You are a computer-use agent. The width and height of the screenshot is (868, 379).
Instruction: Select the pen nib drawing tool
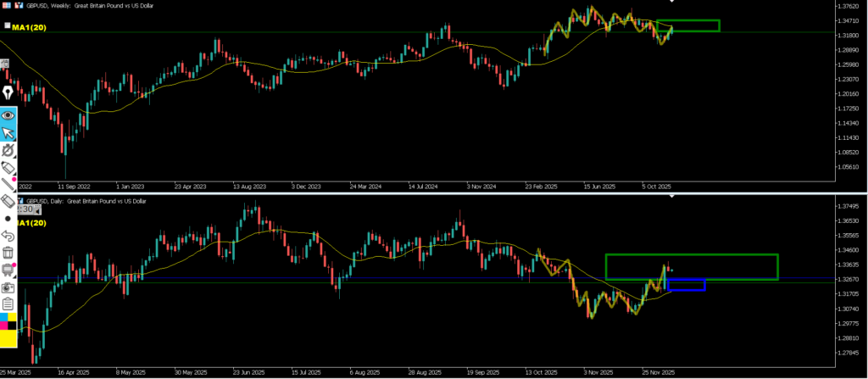[x=8, y=92]
